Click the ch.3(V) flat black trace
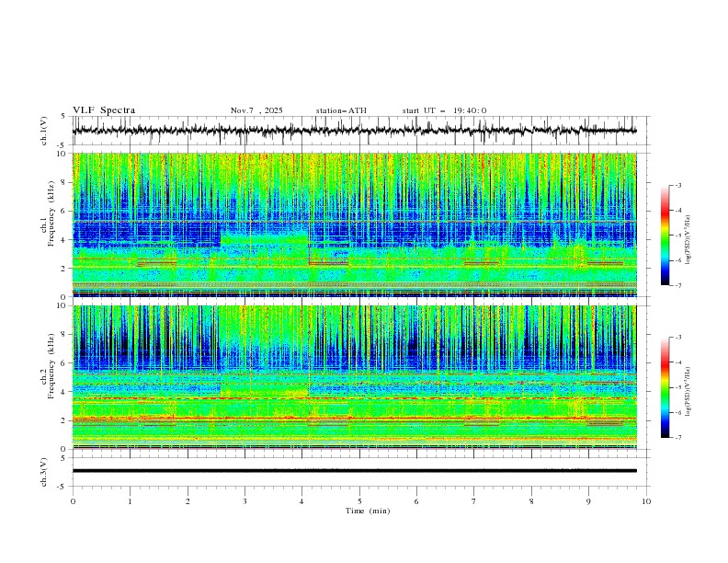This screenshot has height=563, width=728. [354, 471]
